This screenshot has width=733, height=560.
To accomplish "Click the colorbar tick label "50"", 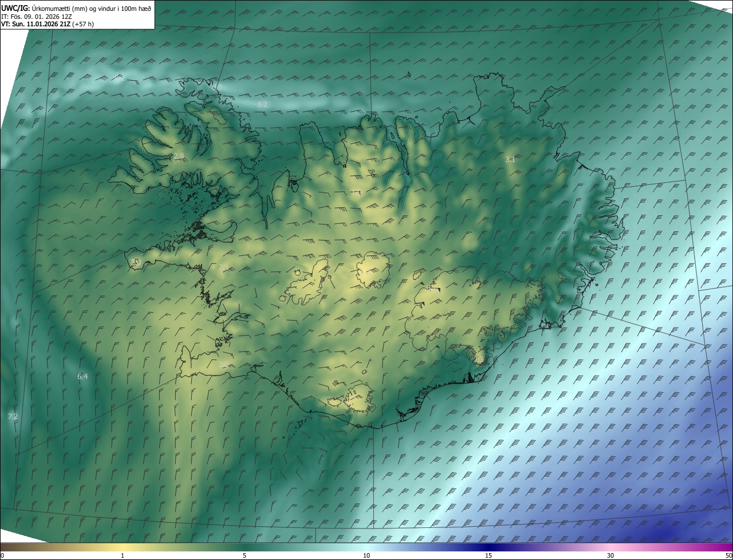I will click(x=728, y=555).
